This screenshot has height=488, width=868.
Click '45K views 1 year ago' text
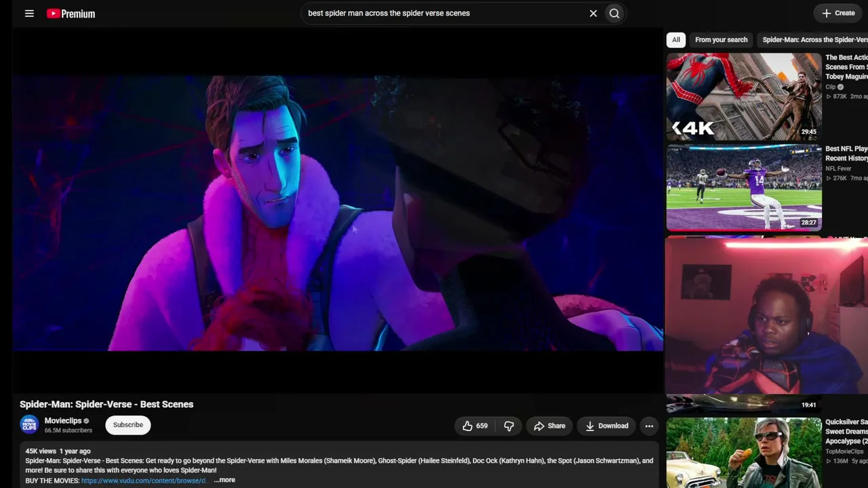click(58, 451)
